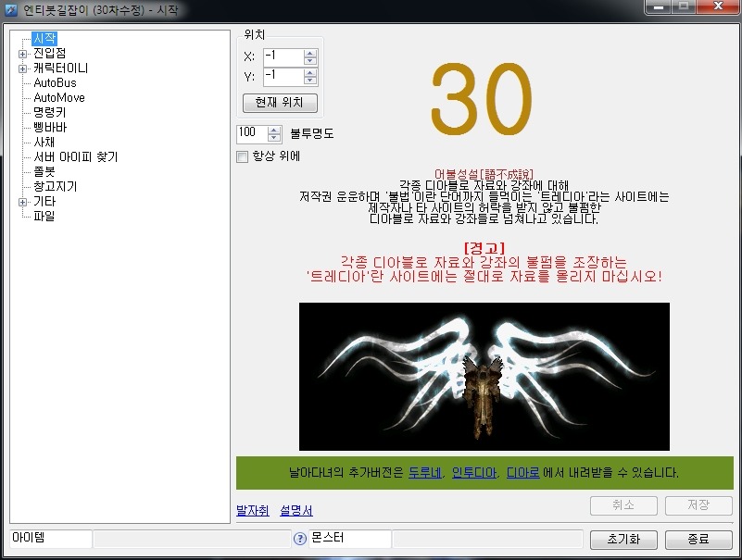Select the 파일 tree item
Viewport: 742px width, 560px height.
coord(44,217)
